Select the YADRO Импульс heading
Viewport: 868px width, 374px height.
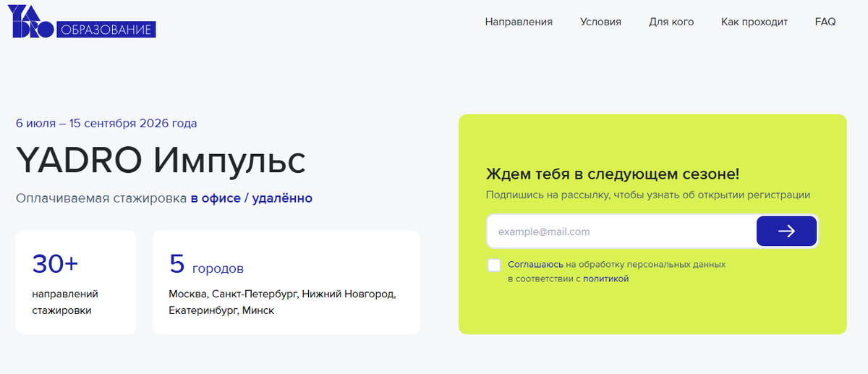pos(161,161)
